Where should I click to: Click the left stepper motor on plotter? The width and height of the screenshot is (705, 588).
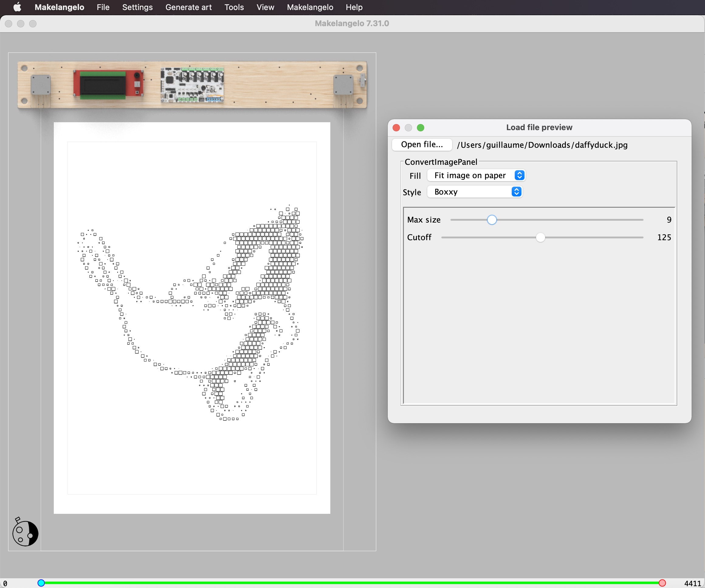click(41, 85)
